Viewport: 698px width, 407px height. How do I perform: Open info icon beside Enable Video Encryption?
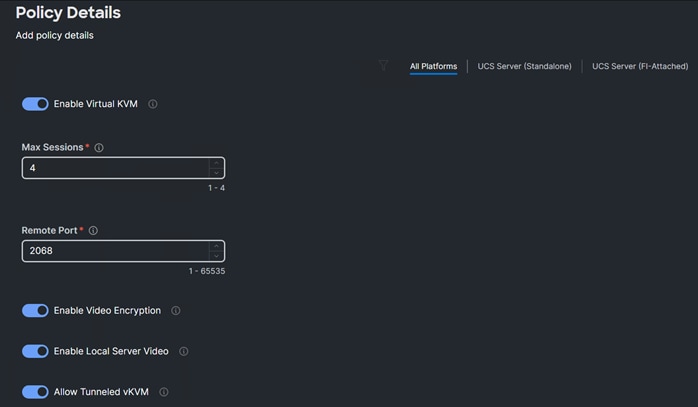176,310
